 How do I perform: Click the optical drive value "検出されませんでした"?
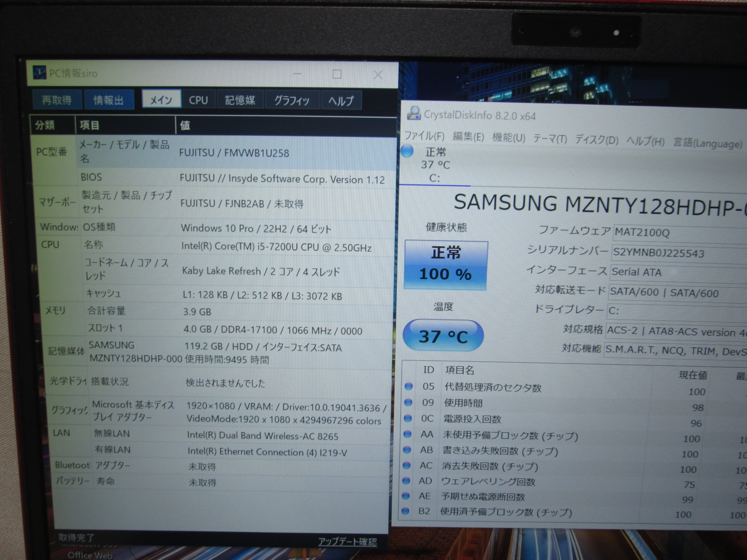(226, 383)
